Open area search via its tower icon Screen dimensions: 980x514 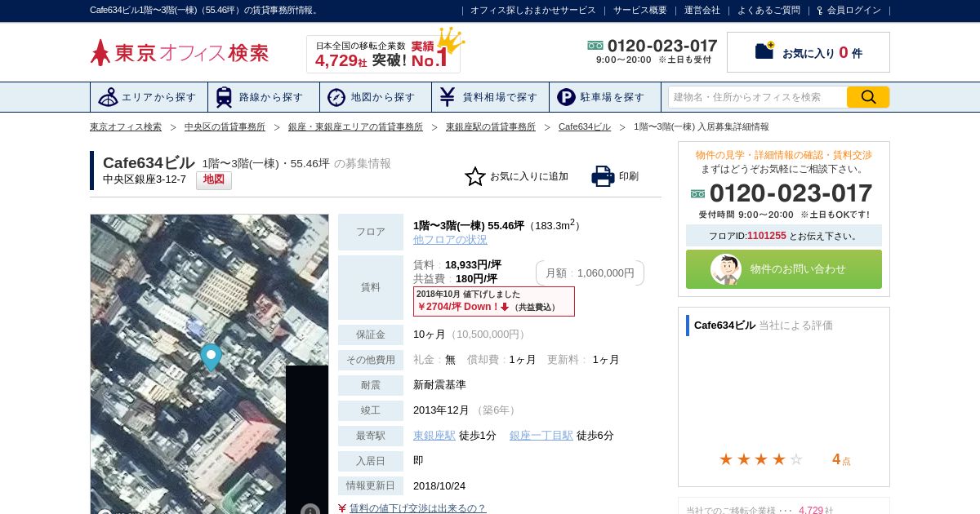[x=108, y=97]
